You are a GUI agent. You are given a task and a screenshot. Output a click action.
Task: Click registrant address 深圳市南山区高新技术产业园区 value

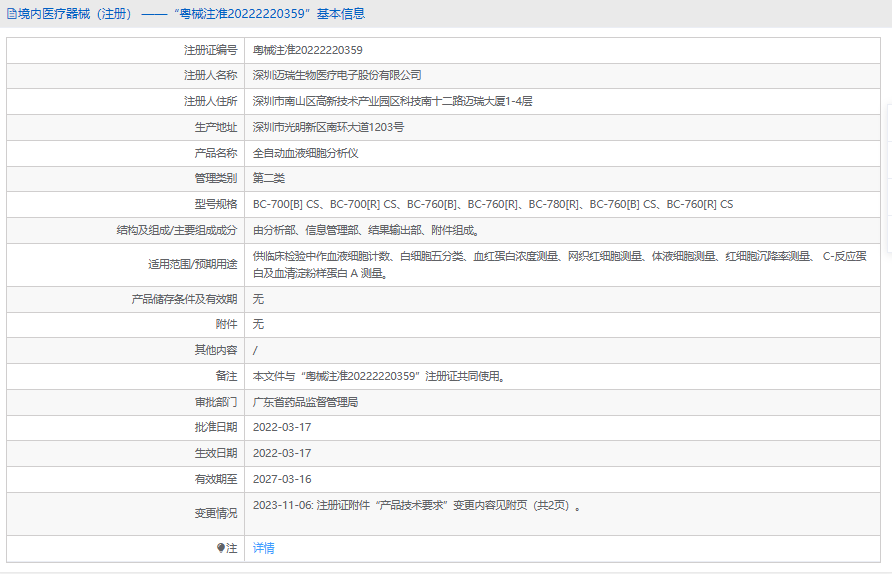pos(393,101)
